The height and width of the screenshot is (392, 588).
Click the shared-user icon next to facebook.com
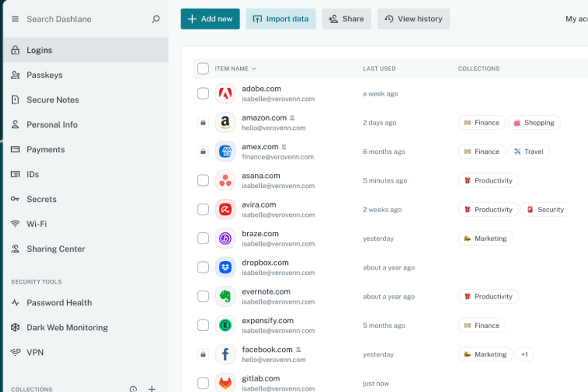298,349
